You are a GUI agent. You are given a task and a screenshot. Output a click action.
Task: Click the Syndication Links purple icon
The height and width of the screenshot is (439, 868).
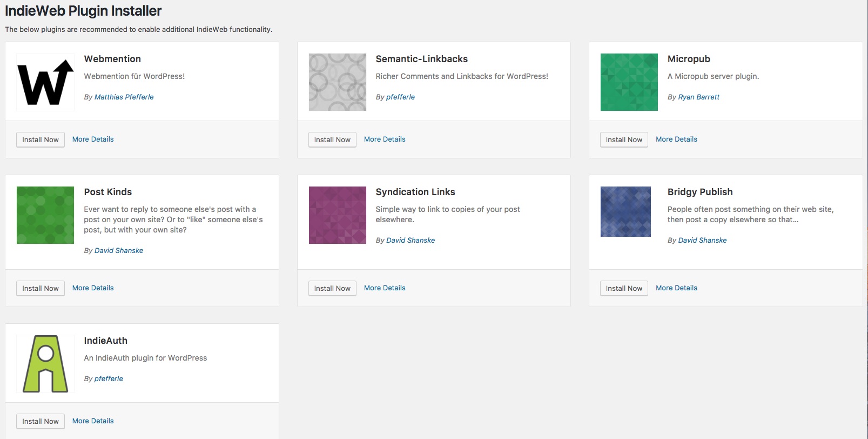(338, 215)
